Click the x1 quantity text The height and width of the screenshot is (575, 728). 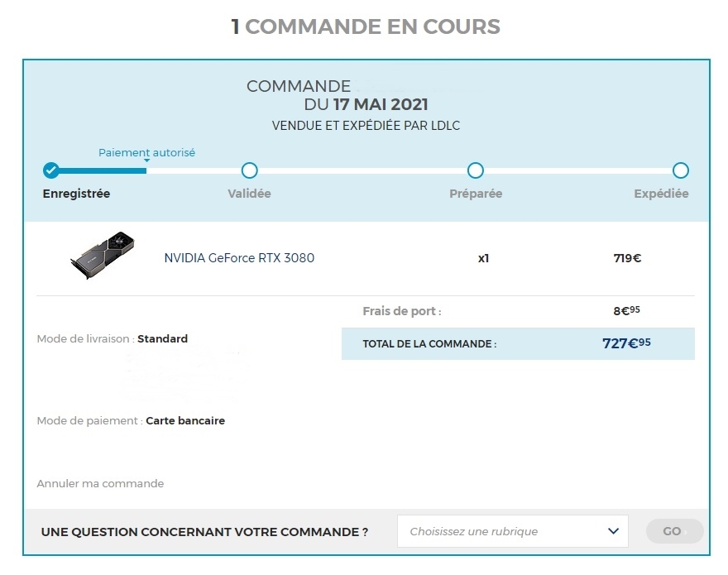coord(483,258)
